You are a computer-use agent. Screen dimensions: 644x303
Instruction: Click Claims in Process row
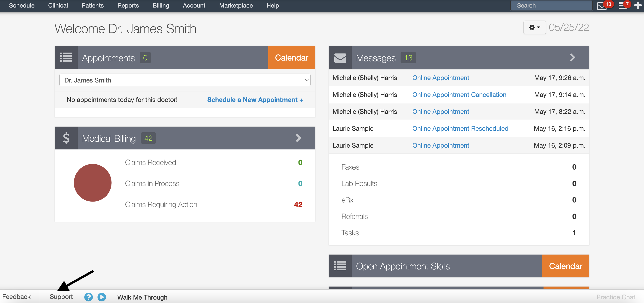(x=214, y=183)
